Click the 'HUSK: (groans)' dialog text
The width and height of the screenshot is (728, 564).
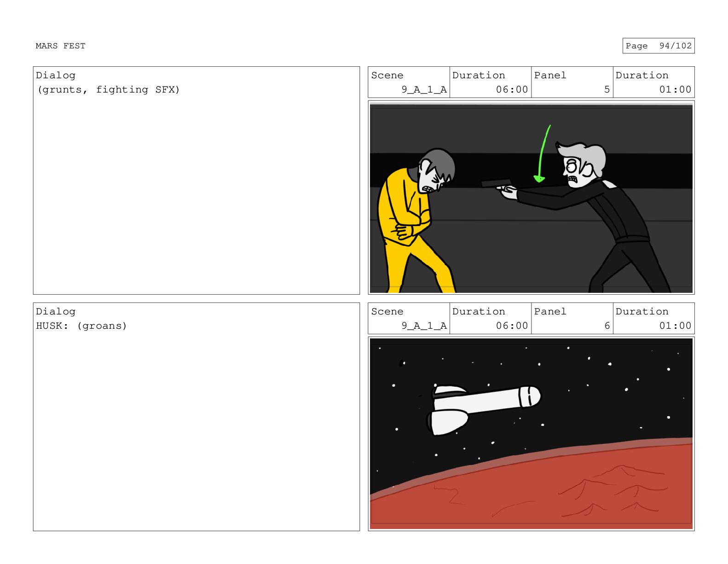tap(81, 326)
